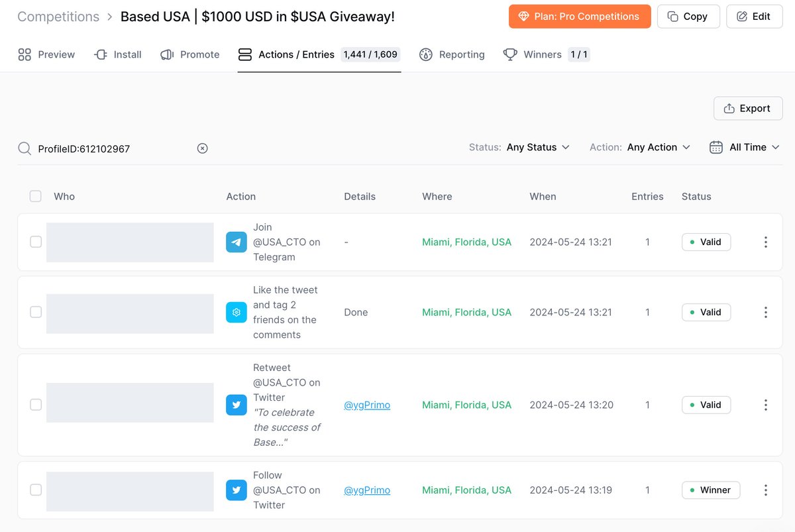Screen dimensions: 795x532
Task: Tick the checkbox for Telegram join row
Action: coord(36,242)
